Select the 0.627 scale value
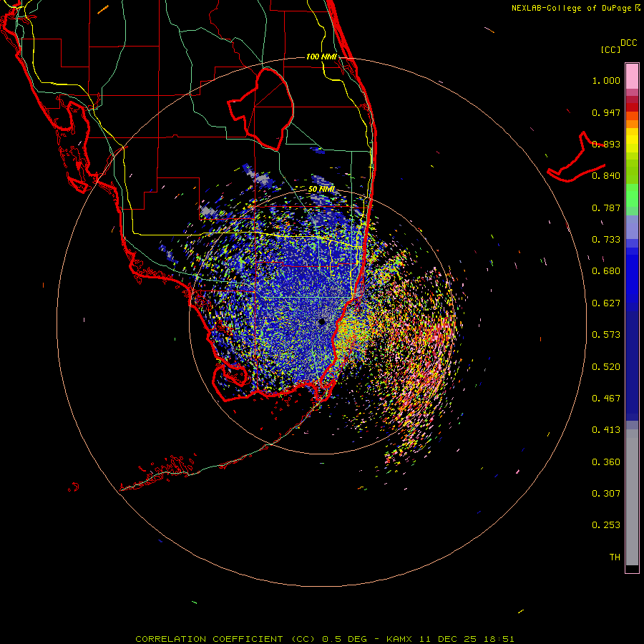 (606, 303)
